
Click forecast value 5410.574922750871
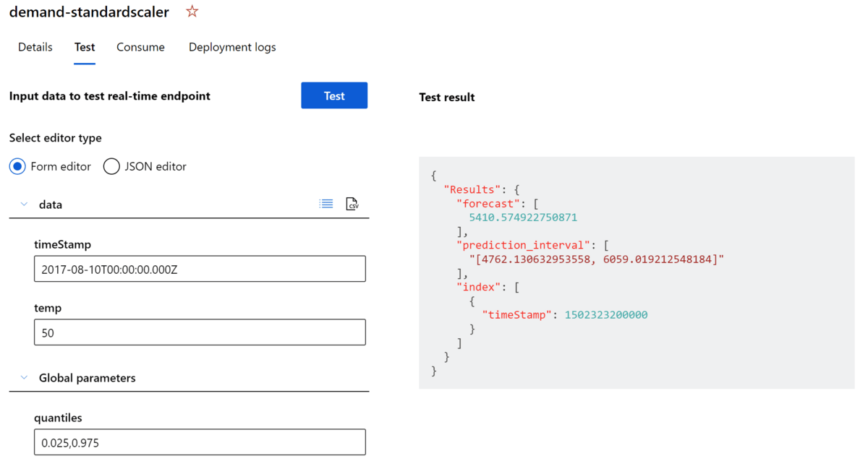(523, 217)
